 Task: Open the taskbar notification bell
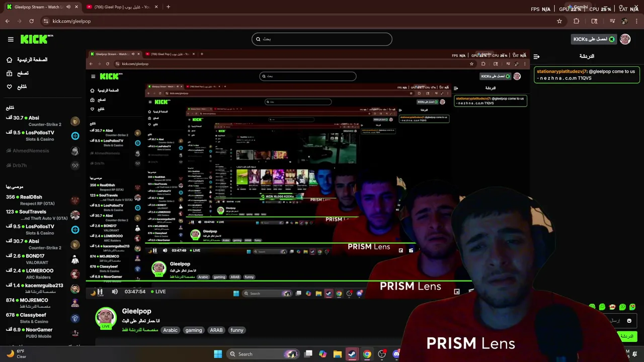coord(635,354)
